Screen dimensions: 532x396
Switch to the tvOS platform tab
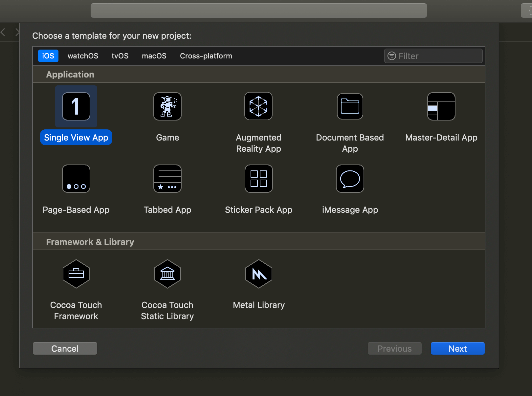point(120,56)
